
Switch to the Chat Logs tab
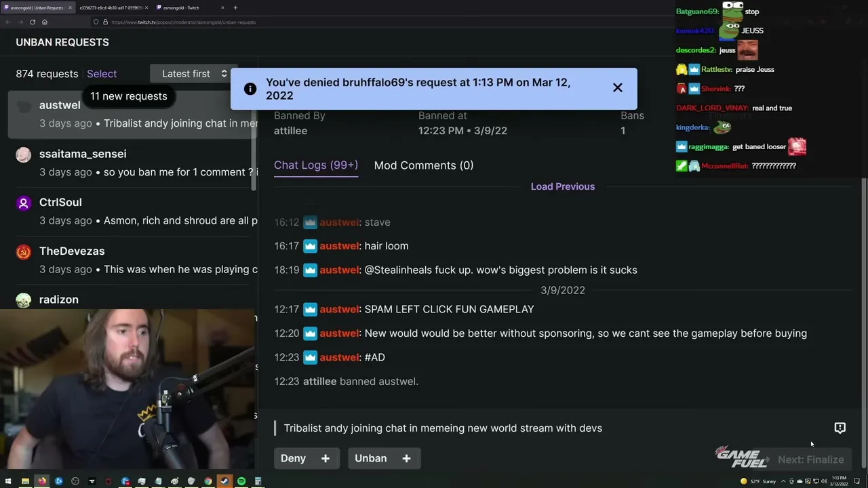[x=316, y=165]
